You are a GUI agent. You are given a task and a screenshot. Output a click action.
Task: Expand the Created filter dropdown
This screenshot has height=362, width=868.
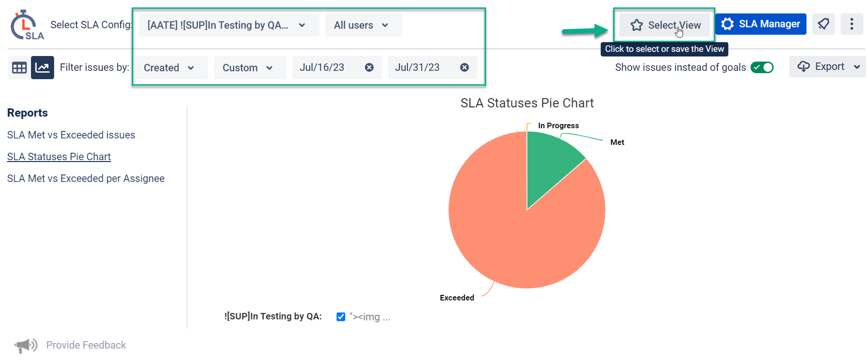pyautogui.click(x=169, y=68)
